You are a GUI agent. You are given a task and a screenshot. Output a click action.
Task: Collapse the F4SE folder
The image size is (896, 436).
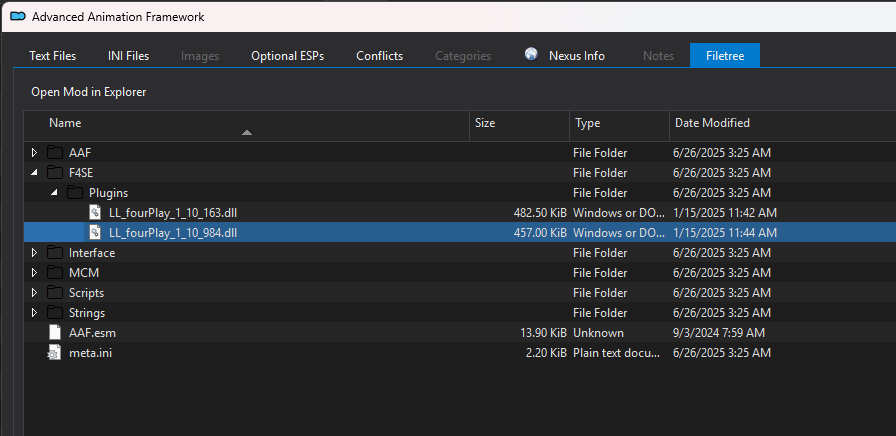click(34, 173)
